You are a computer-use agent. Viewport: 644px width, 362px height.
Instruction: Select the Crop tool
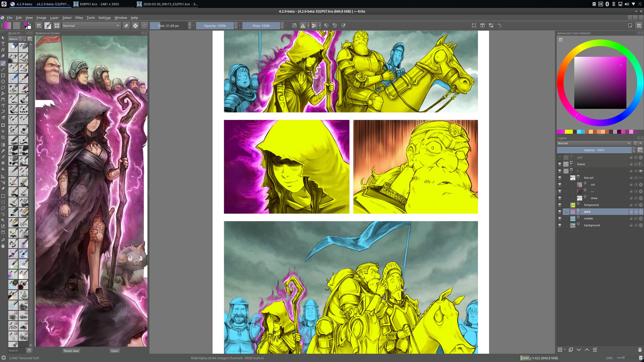pos(3,137)
